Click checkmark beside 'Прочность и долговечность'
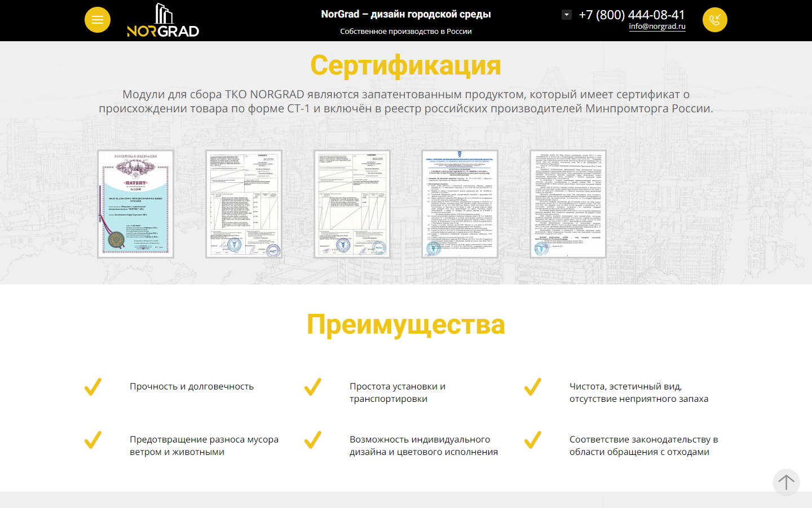 pyautogui.click(x=93, y=387)
